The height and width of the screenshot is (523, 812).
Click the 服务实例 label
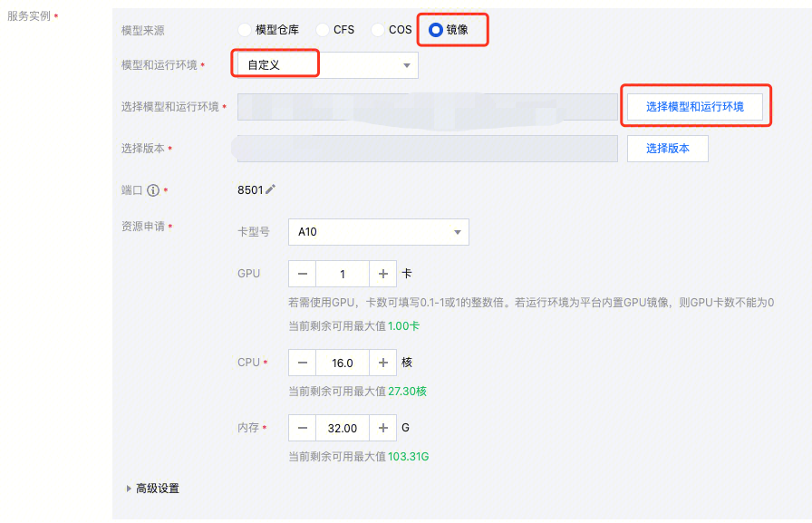coord(29,16)
